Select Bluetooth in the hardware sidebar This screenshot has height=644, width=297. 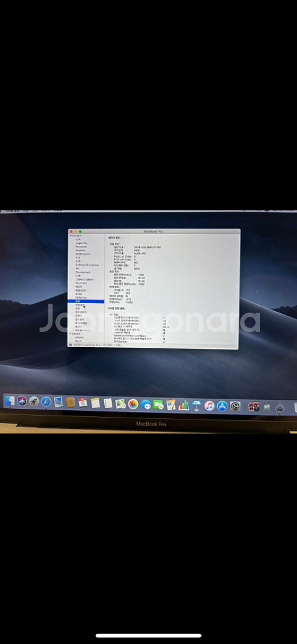pyautogui.click(x=81, y=247)
